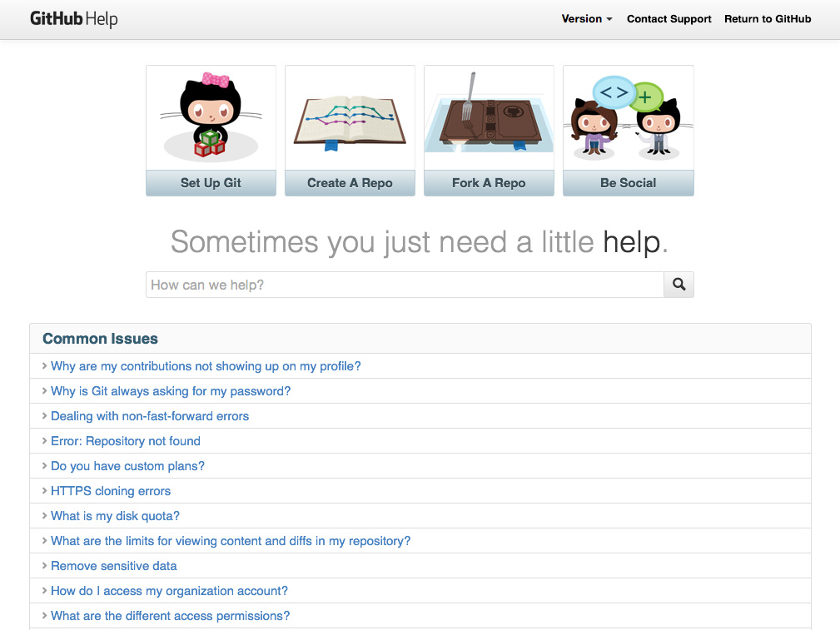Open Contact Support in the header
The width and height of the screenshot is (840, 630).
coord(669,19)
